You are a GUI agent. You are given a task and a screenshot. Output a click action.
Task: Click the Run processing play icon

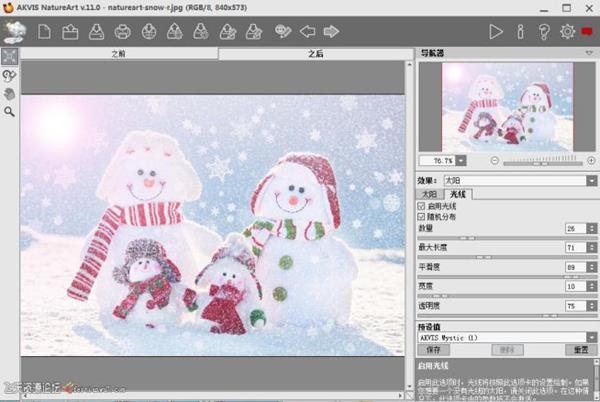pyautogui.click(x=496, y=32)
